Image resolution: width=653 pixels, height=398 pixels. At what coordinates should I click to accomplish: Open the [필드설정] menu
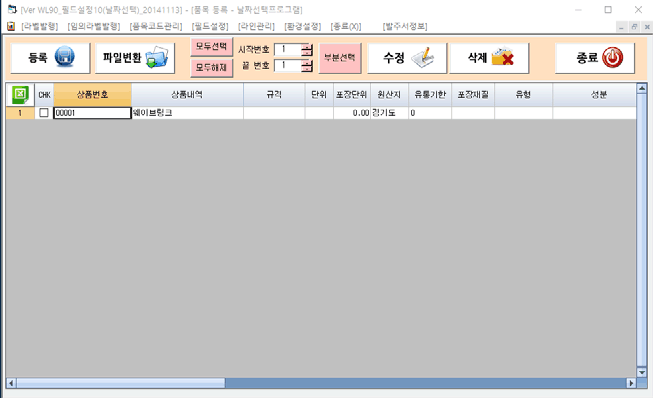coord(210,26)
